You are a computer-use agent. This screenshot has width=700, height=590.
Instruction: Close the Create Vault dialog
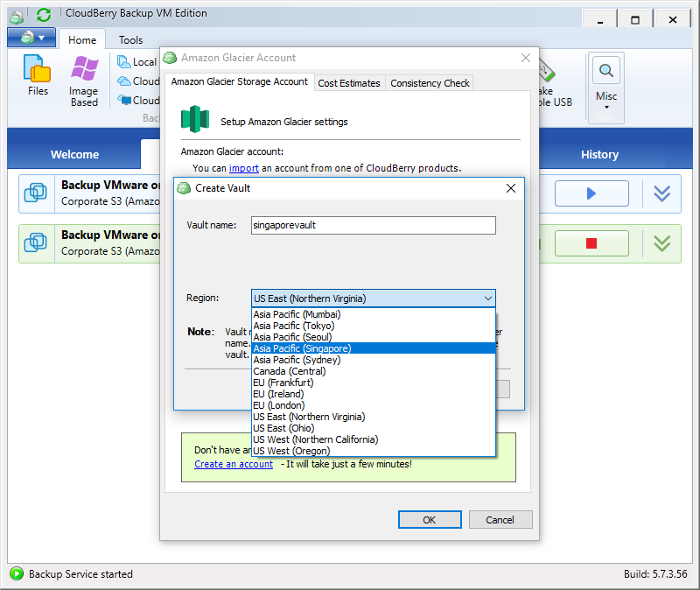pyautogui.click(x=511, y=188)
